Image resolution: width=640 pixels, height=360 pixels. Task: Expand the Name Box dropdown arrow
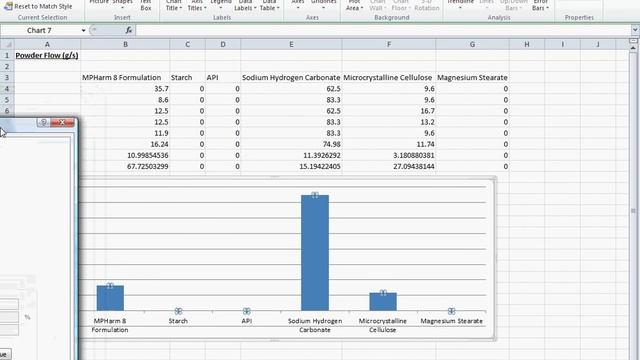tap(83, 31)
